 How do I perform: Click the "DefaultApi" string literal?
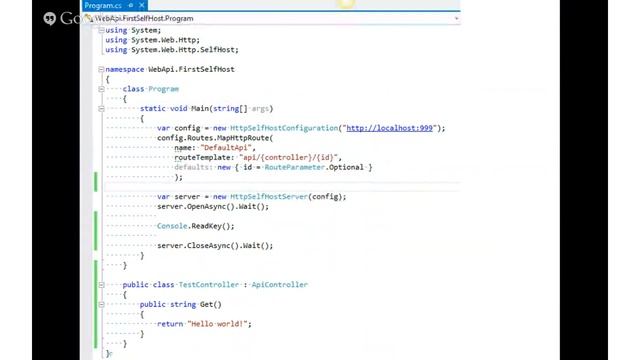[226, 148]
